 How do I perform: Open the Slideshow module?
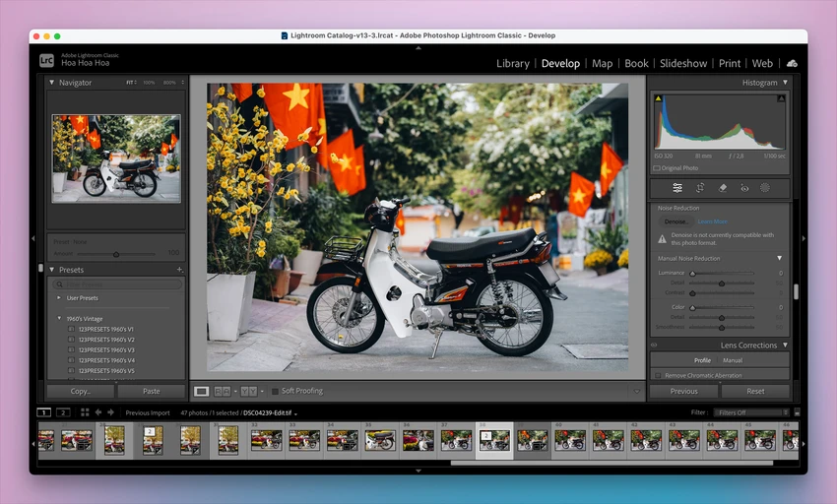point(683,63)
